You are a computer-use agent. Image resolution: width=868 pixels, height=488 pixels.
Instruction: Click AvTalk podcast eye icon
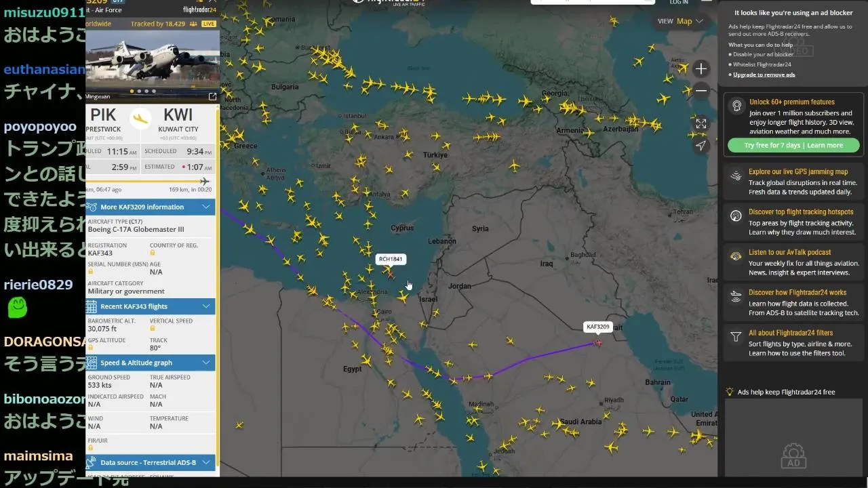coord(736,256)
